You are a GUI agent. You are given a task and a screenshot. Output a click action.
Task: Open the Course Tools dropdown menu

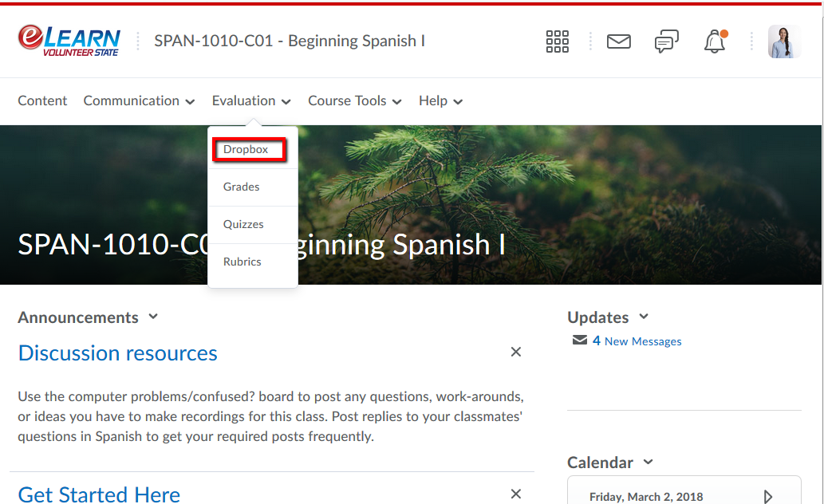click(x=354, y=101)
